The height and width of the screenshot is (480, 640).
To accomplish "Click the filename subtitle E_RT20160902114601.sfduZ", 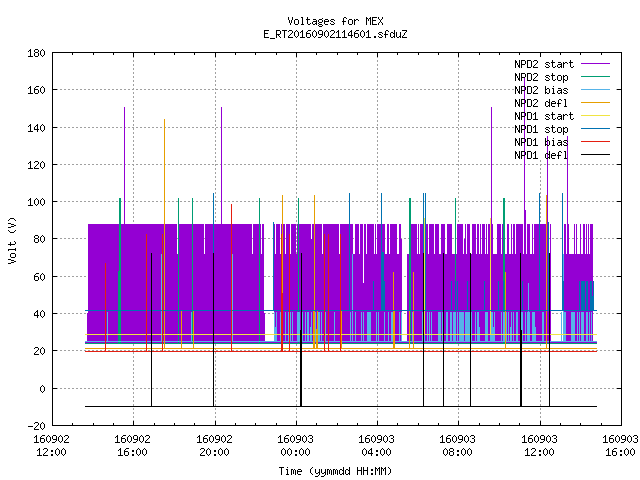I will click(335, 34).
